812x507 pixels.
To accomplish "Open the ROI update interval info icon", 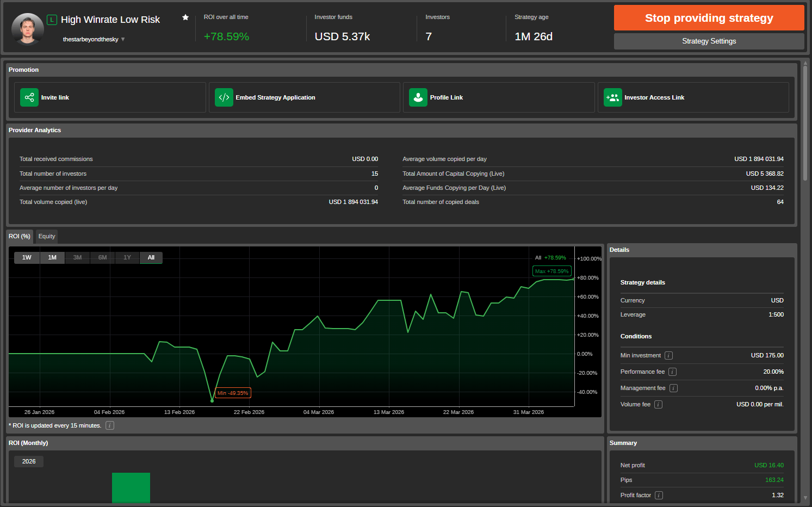I will pos(109,425).
